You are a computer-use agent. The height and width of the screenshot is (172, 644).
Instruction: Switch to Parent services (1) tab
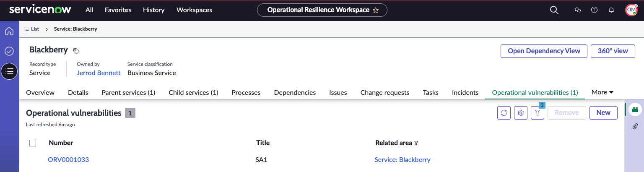pos(128,93)
